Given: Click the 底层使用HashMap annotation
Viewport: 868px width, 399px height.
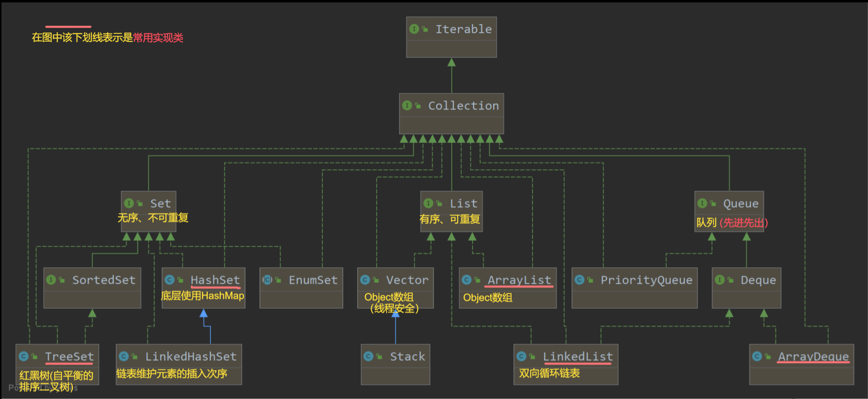Looking at the screenshot, I should coord(202,296).
